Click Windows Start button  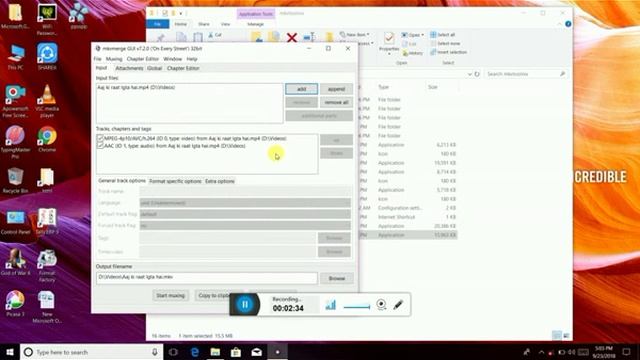point(10,352)
